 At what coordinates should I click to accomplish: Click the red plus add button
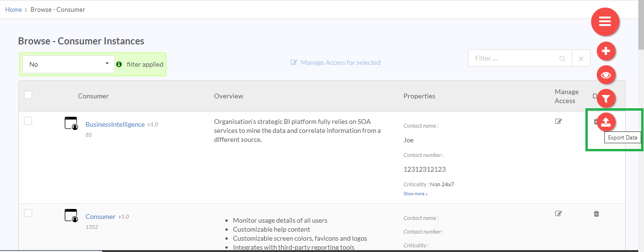(x=606, y=51)
